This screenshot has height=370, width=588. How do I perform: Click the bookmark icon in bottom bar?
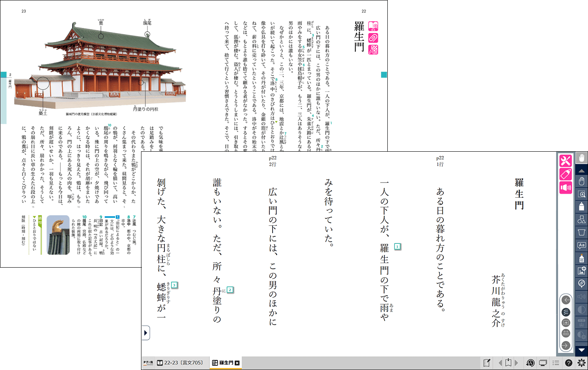[x=508, y=363]
